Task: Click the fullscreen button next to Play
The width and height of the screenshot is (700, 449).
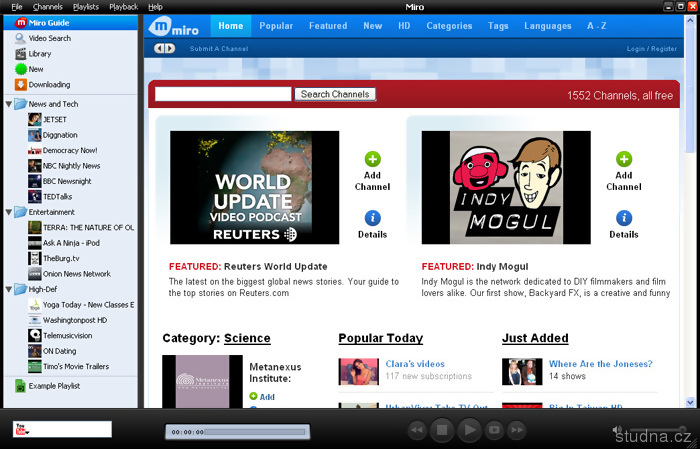Action: (493, 430)
